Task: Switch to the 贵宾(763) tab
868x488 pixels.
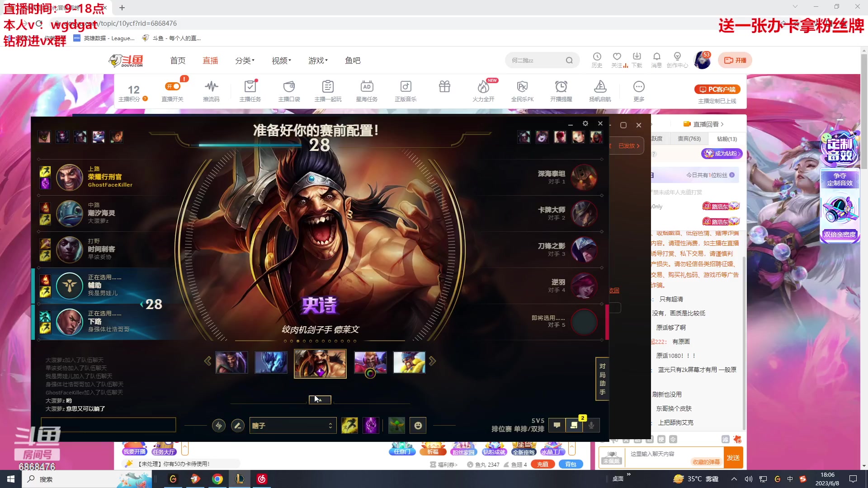Action: [689, 139]
